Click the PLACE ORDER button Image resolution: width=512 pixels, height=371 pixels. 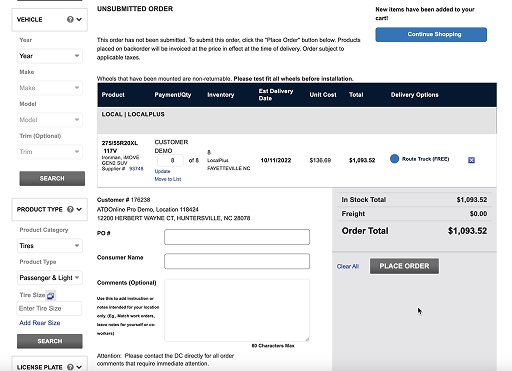404,266
